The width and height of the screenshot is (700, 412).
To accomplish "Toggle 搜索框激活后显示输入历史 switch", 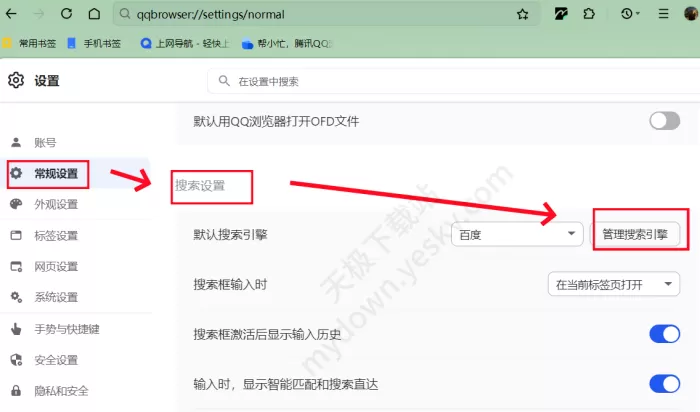I will (x=664, y=334).
